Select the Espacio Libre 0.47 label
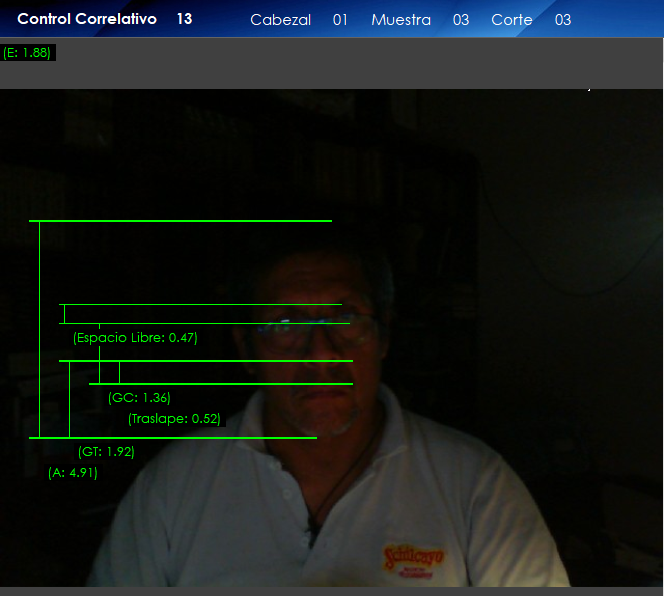Image resolution: width=664 pixels, height=596 pixels. click(x=135, y=338)
